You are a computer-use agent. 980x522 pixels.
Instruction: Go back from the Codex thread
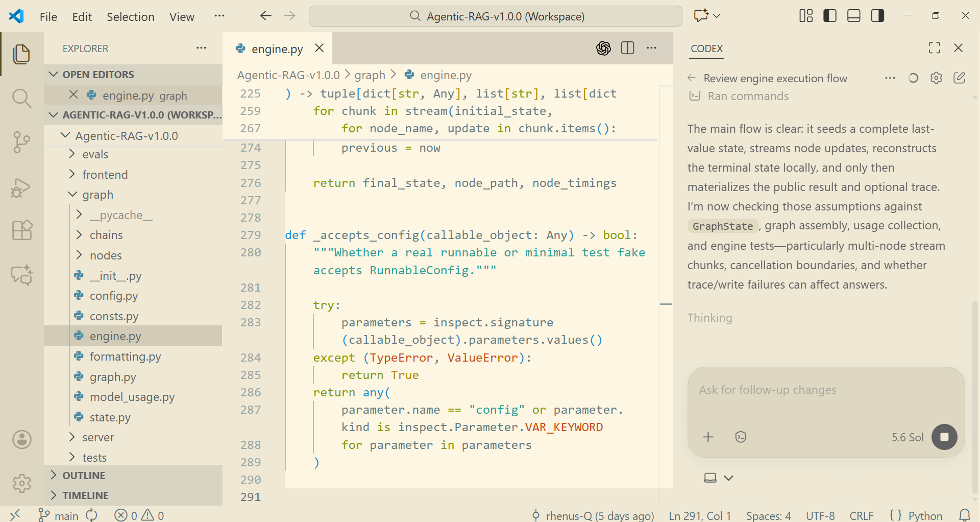click(692, 78)
